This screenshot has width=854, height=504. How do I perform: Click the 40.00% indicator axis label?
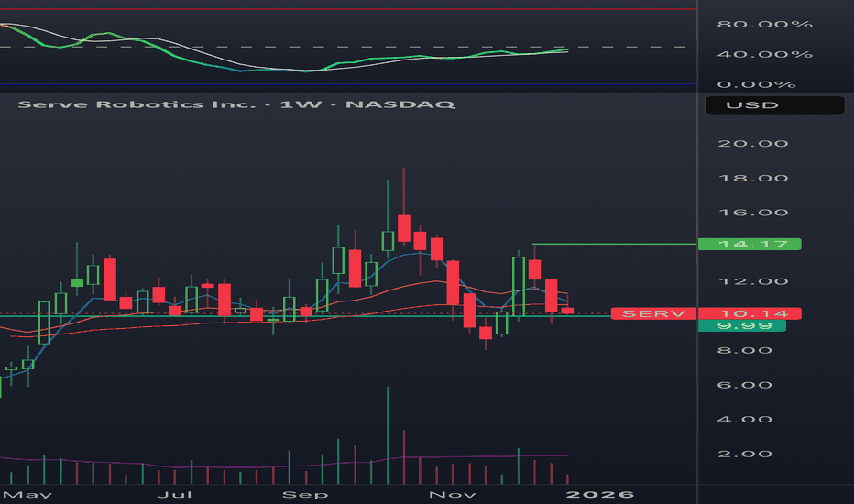[765, 54]
